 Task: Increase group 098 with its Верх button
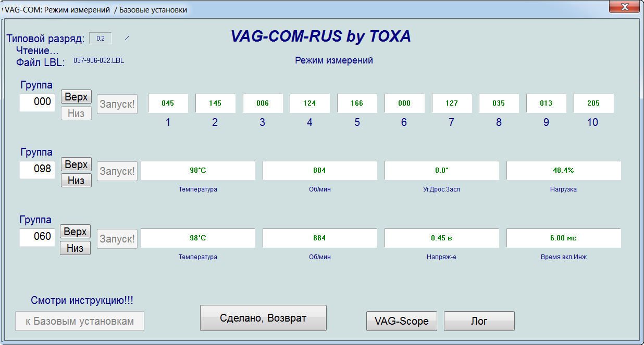point(76,164)
